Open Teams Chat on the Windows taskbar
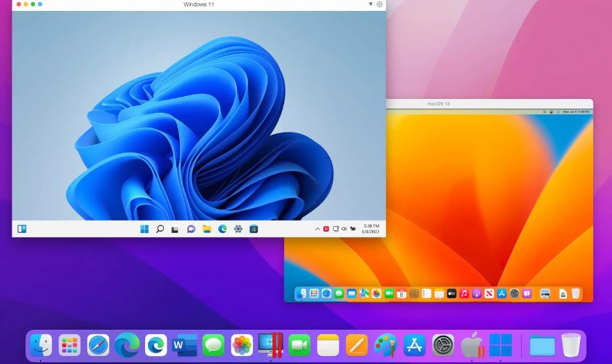The width and height of the screenshot is (612, 364). 191,229
